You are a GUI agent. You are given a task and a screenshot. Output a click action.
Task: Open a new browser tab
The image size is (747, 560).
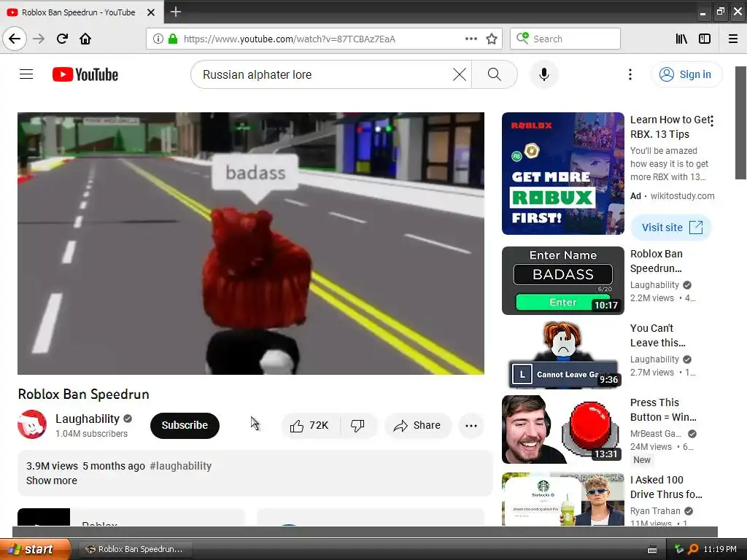pos(176,12)
